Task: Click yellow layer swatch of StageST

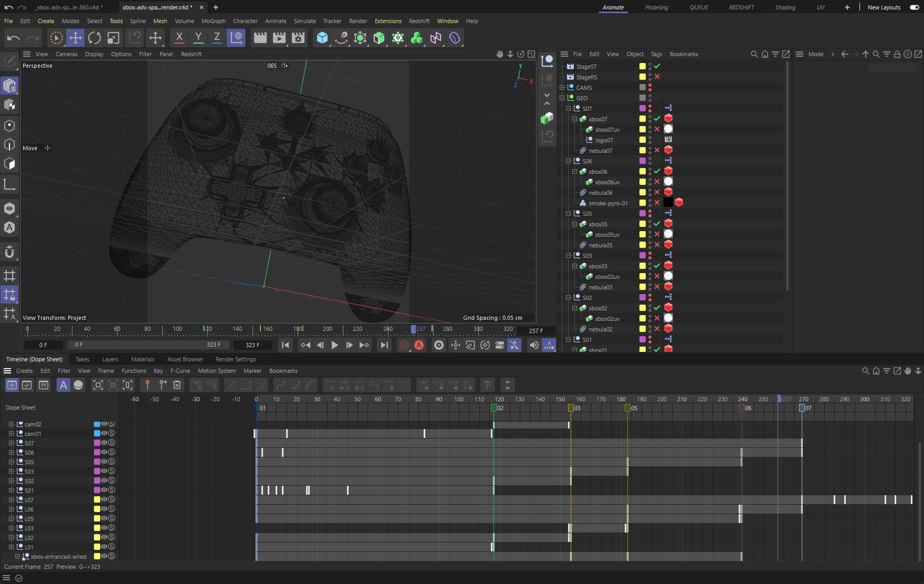Action: click(x=642, y=66)
